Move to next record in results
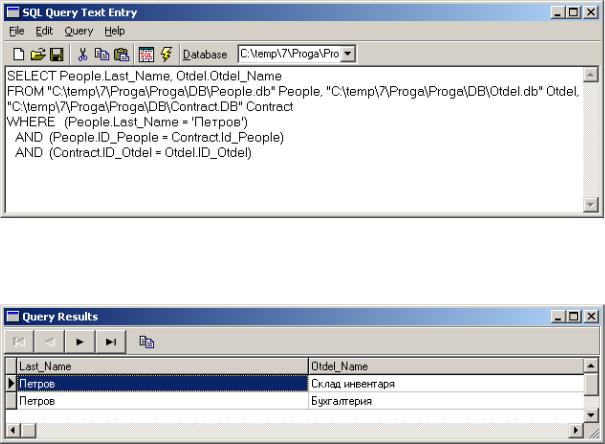Screen dimensions: 605x444 pyautogui.click(x=80, y=342)
